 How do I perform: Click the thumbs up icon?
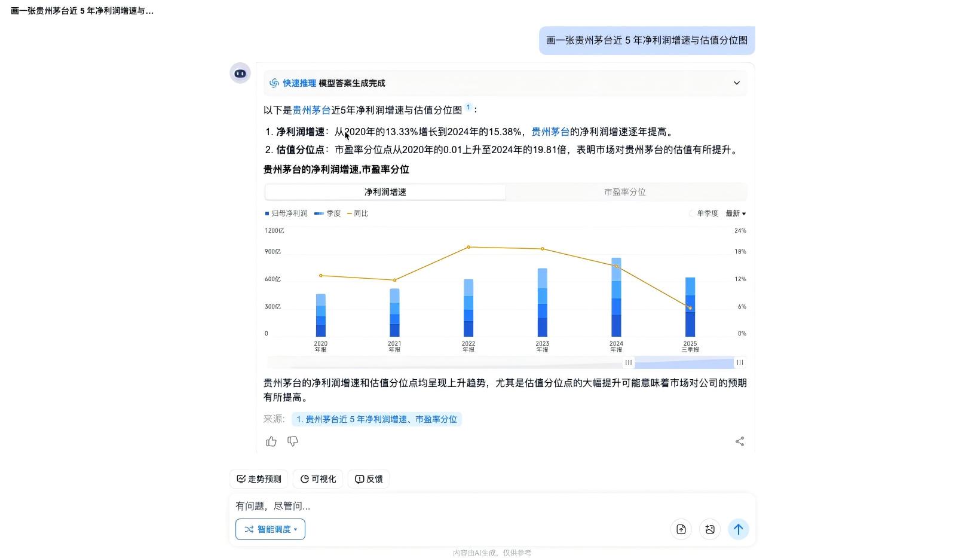click(271, 441)
